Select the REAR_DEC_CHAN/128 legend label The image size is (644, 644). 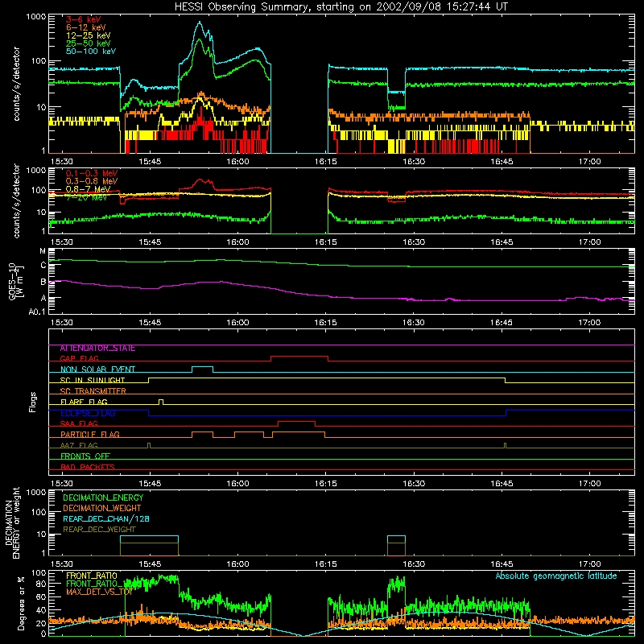(106, 519)
